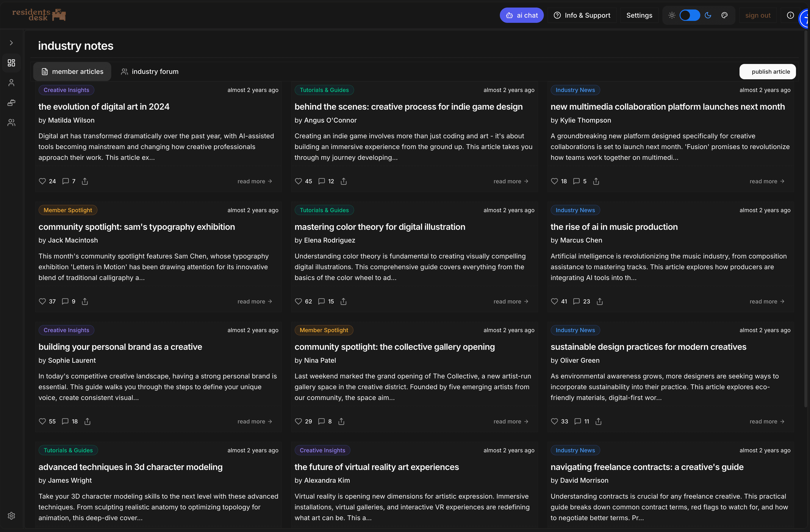Switch to the industry forum tab

[x=150, y=72]
